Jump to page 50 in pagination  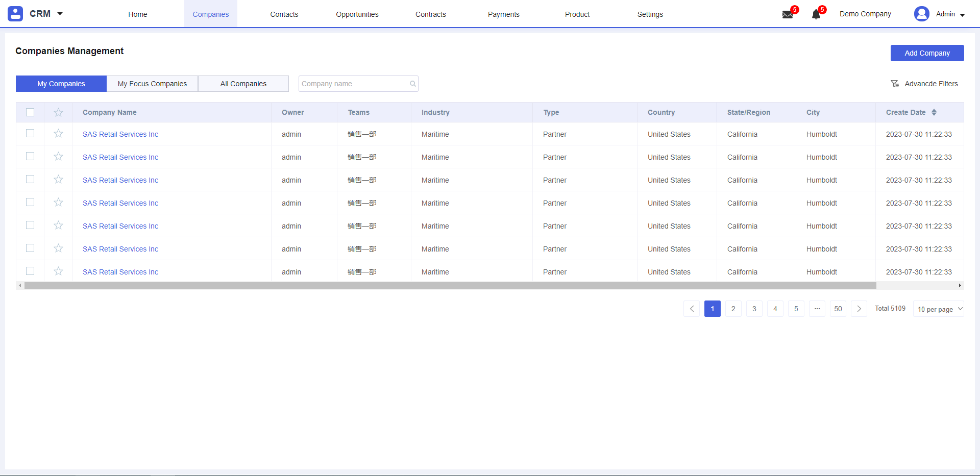[838, 309]
